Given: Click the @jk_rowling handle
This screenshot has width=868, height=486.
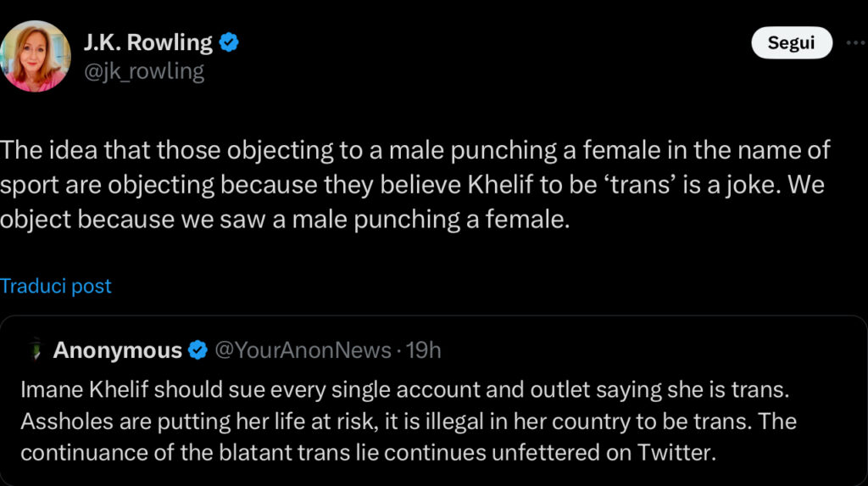Looking at the screenshot, I should coord(142,71).
